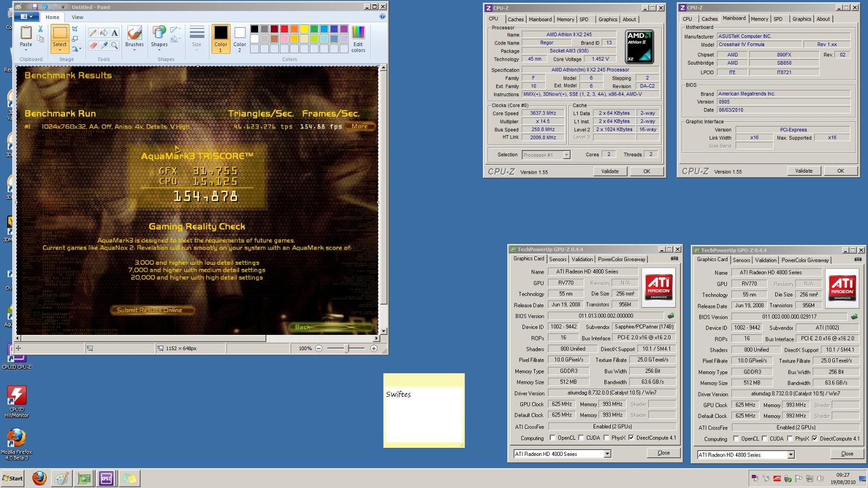This screenshot has height=488, width=868.
Task: Expand the Paste dropdown arrow
Action: click(x=25, y=50)
